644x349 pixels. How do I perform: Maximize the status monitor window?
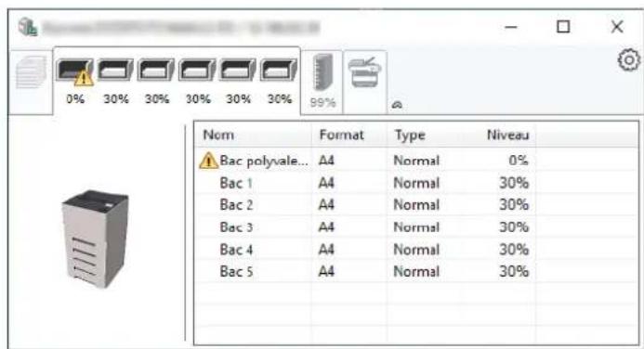(563, 27)
